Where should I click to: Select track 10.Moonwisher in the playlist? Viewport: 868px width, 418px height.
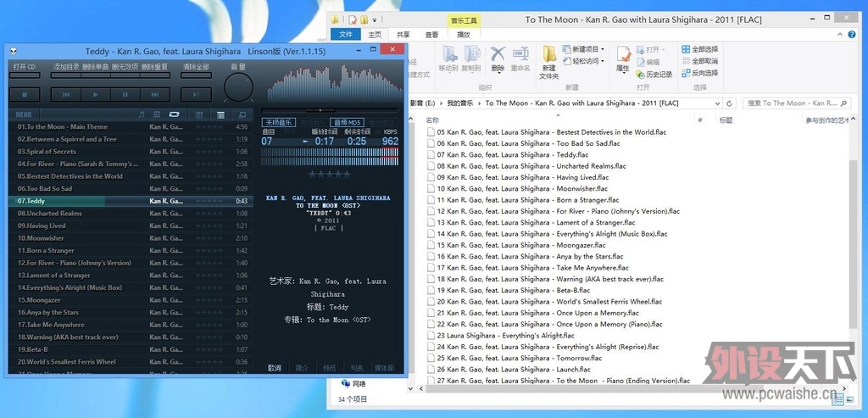click(131, 238)
